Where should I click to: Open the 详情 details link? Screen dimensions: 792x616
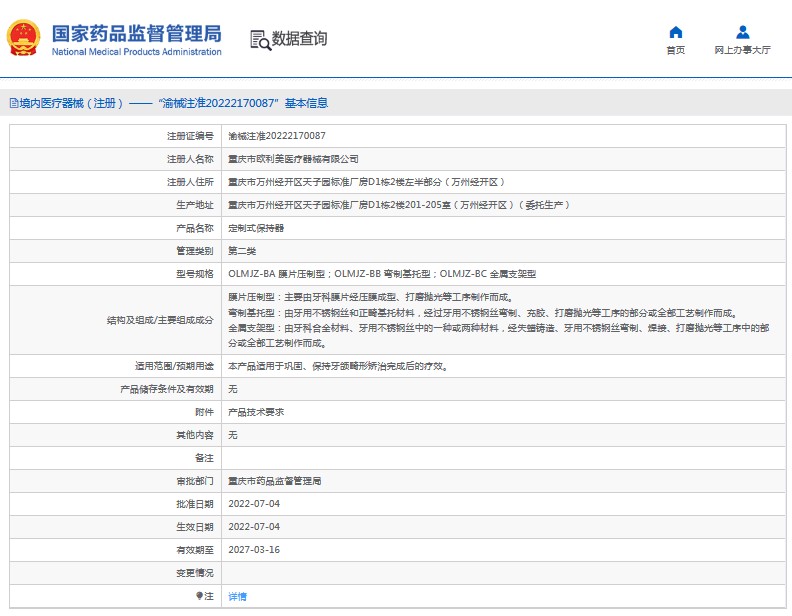[237, 597]
